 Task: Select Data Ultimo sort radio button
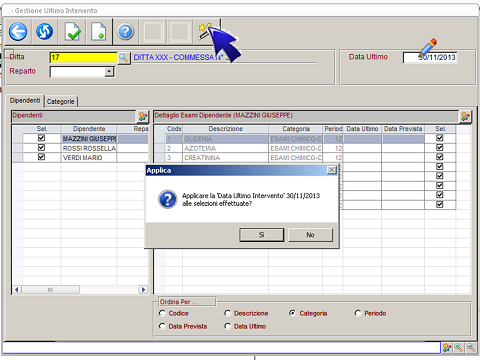(x=228, y=326)
